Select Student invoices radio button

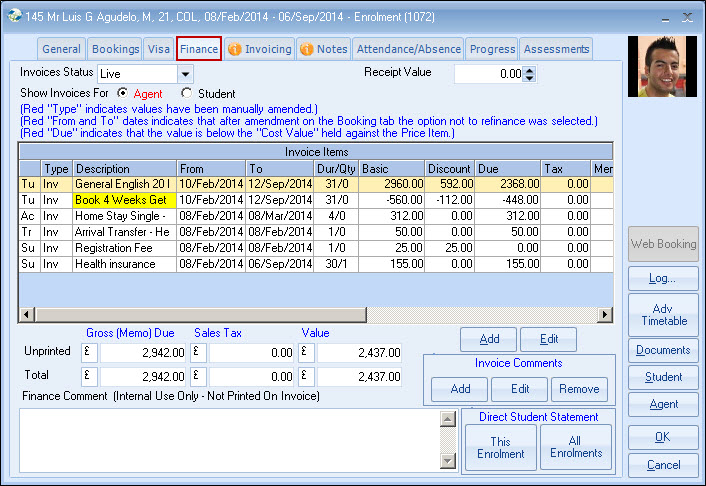[186, 93]
